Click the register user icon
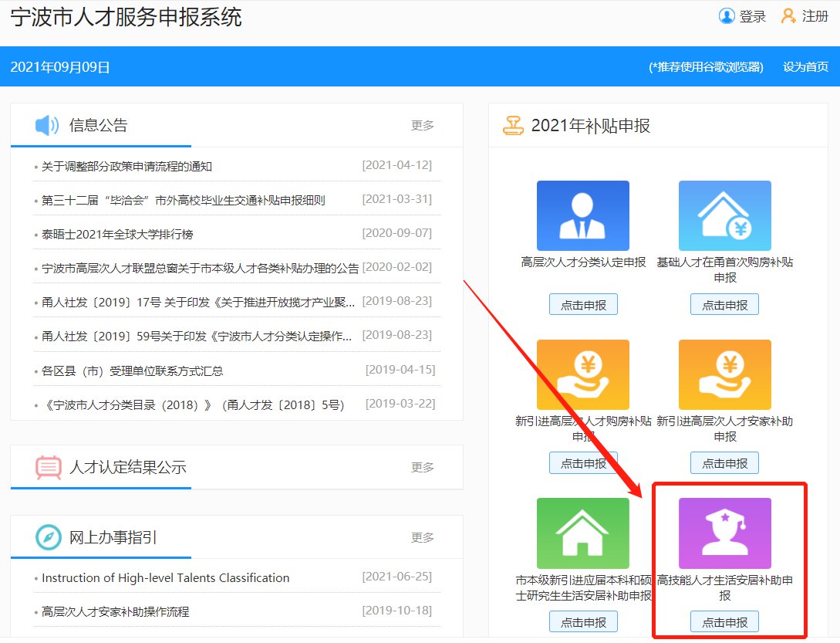Screen dimensions: 840x643 pos(788,16)
